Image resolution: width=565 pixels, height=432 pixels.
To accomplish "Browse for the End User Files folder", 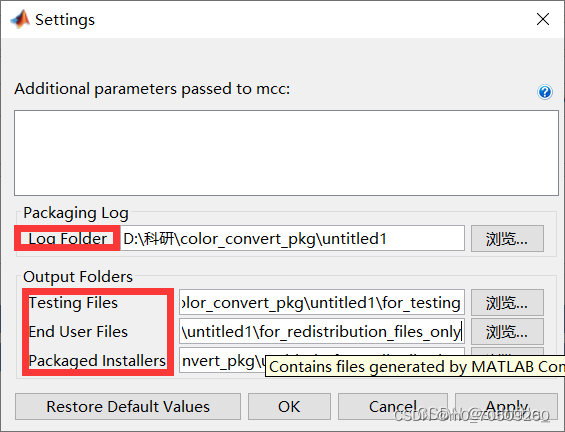I will click(507, 331).
